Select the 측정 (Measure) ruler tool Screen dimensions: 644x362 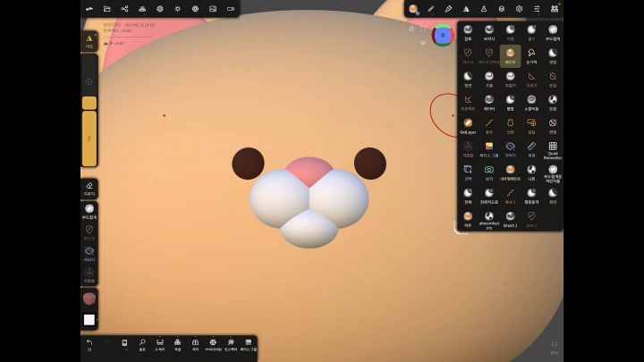531,149
